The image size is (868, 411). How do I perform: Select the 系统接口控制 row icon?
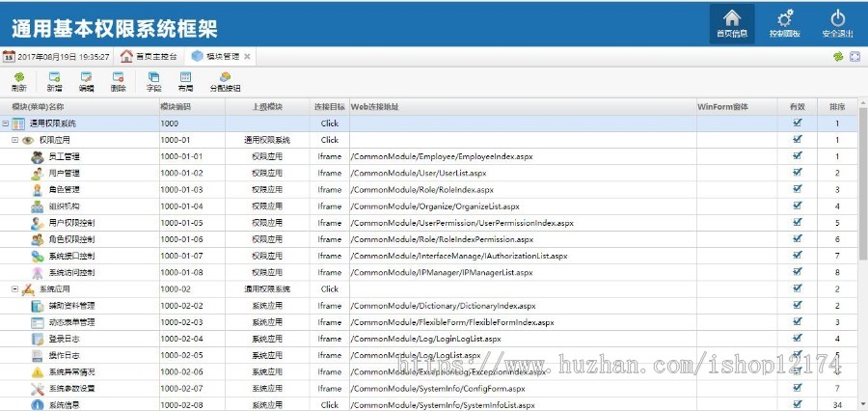click(37, 257)
